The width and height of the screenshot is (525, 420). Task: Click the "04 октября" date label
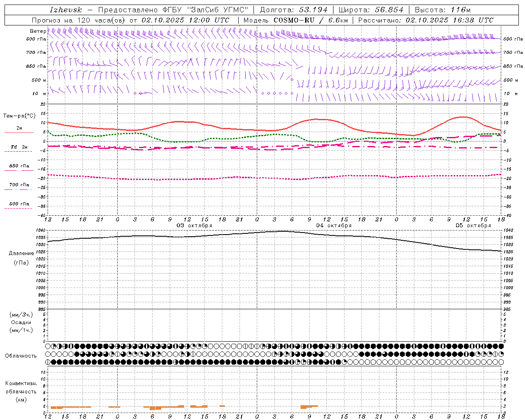[334, 226]
